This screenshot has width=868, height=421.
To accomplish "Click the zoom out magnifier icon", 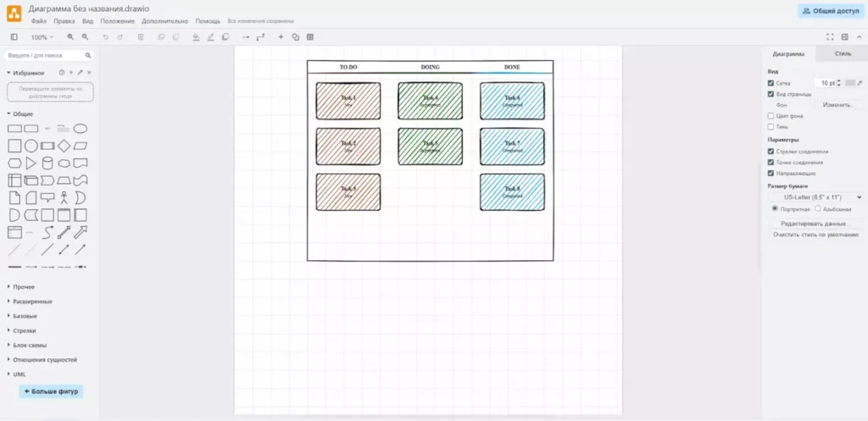I will click(x=85, y=37).
